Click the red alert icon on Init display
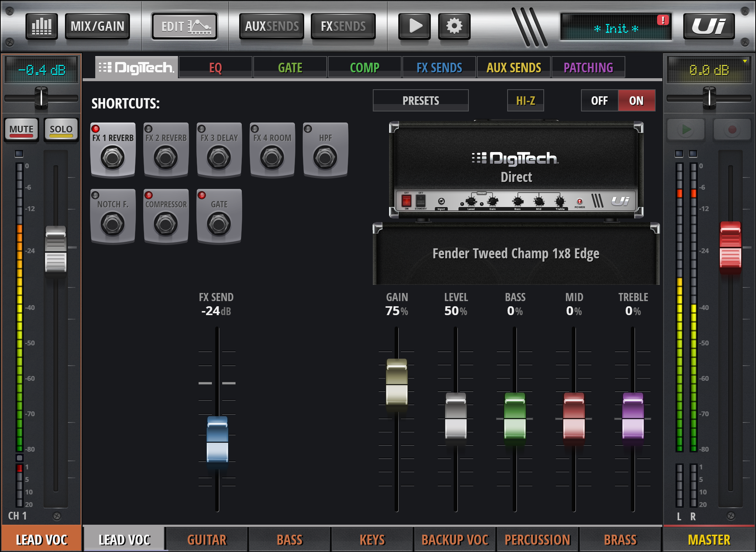The height and width of the screenshot is (552, 756). [663, 20]
